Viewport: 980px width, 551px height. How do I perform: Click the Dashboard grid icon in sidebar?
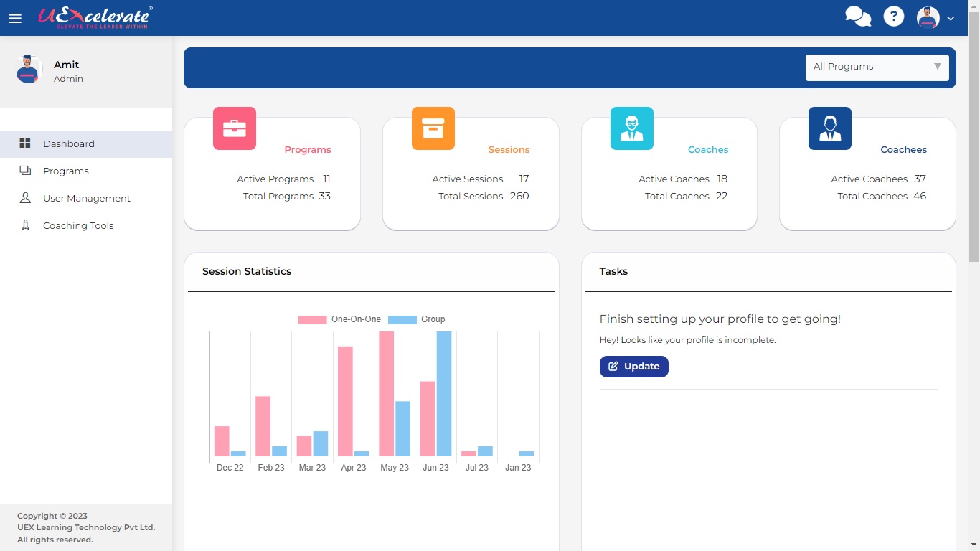[25, 143]
